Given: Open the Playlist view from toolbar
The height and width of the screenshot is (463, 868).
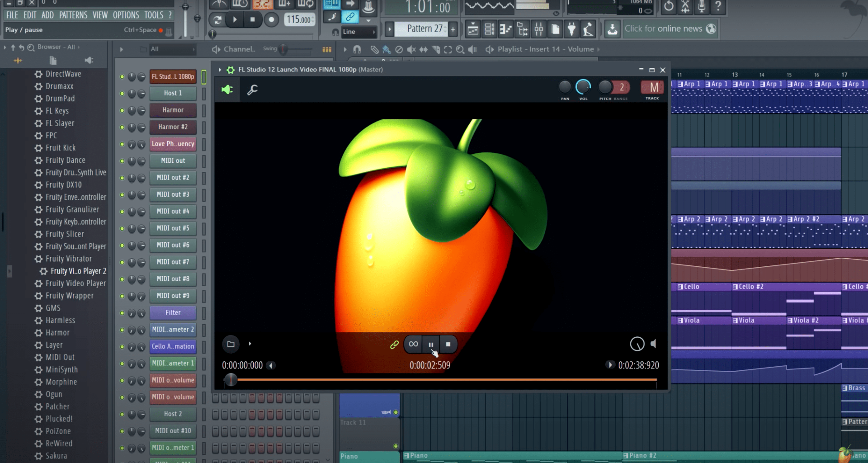Looking at the screenshot, I should [x=472, y=29].
